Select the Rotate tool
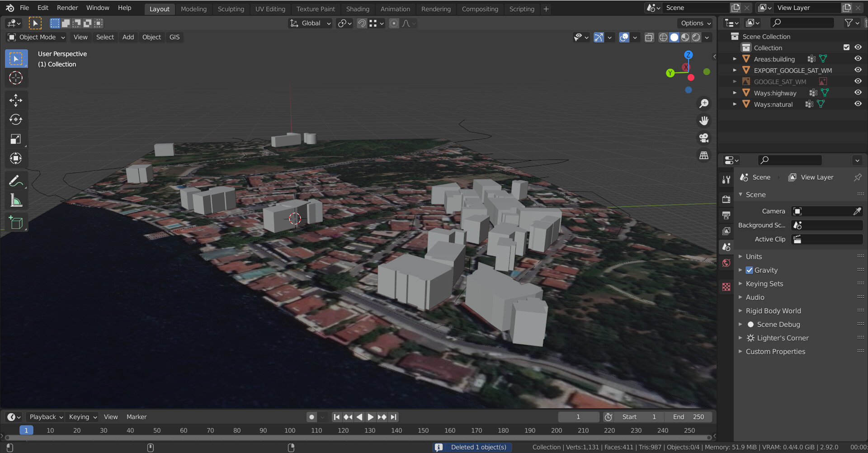The height and width of the screenshot is (453, 868). (16, 119)
